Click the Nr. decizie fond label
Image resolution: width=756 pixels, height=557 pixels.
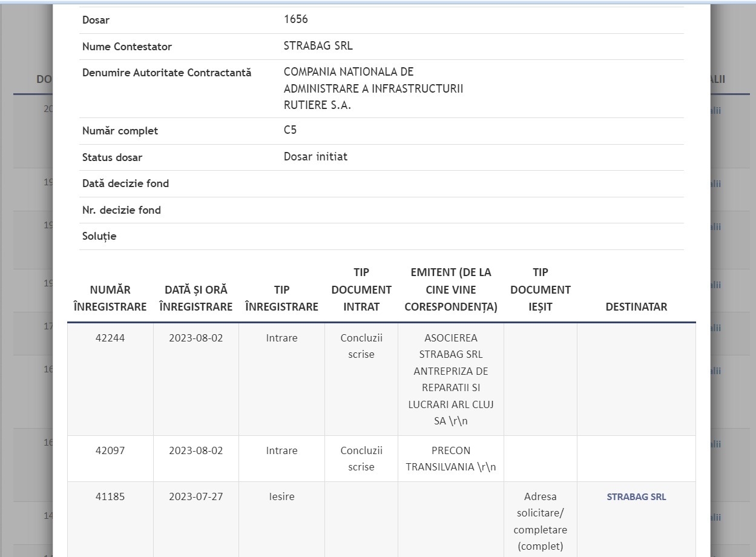(x=121, y=210)
